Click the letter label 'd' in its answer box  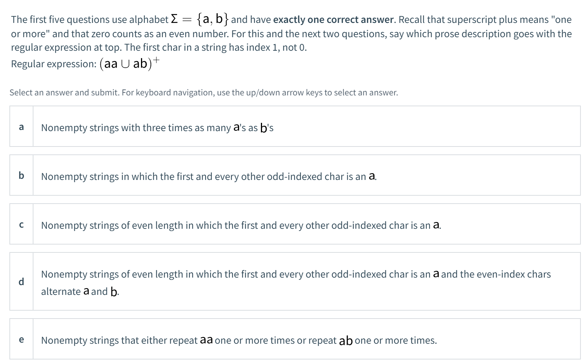(21, 282)
